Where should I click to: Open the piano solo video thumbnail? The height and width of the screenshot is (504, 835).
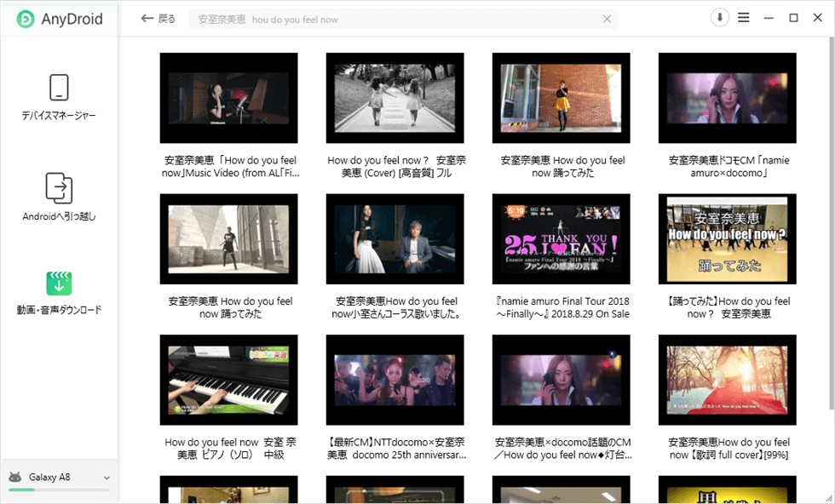228,380
